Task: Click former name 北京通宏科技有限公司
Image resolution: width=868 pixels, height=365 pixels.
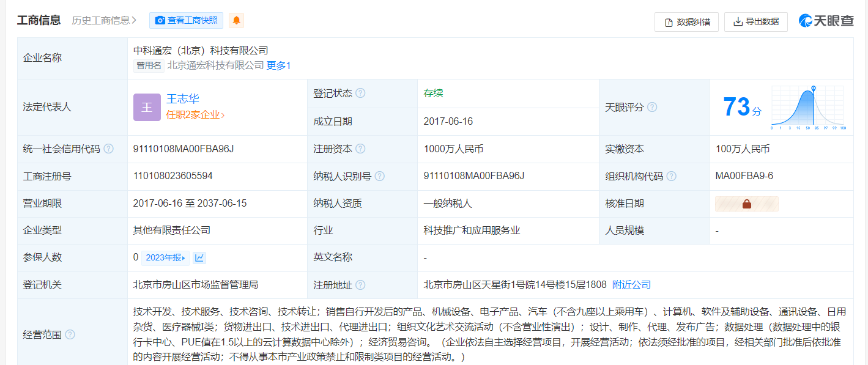Action: pyautogui.click(x=215, y=65)
